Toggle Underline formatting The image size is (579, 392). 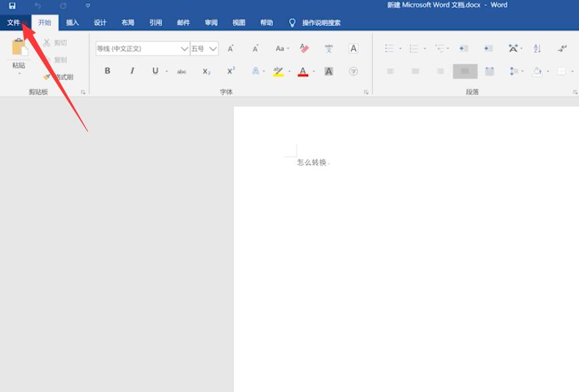(x=156, y=71)
